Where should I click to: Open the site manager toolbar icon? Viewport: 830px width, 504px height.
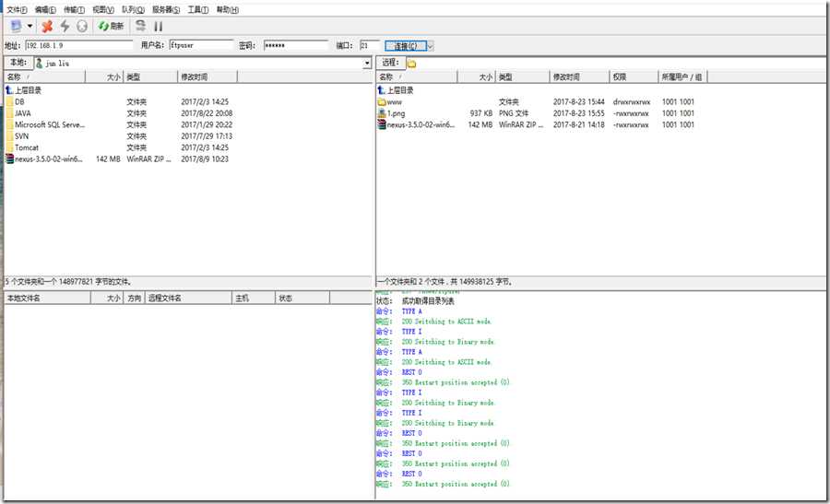pyautogui.click(x=16, y=26)
